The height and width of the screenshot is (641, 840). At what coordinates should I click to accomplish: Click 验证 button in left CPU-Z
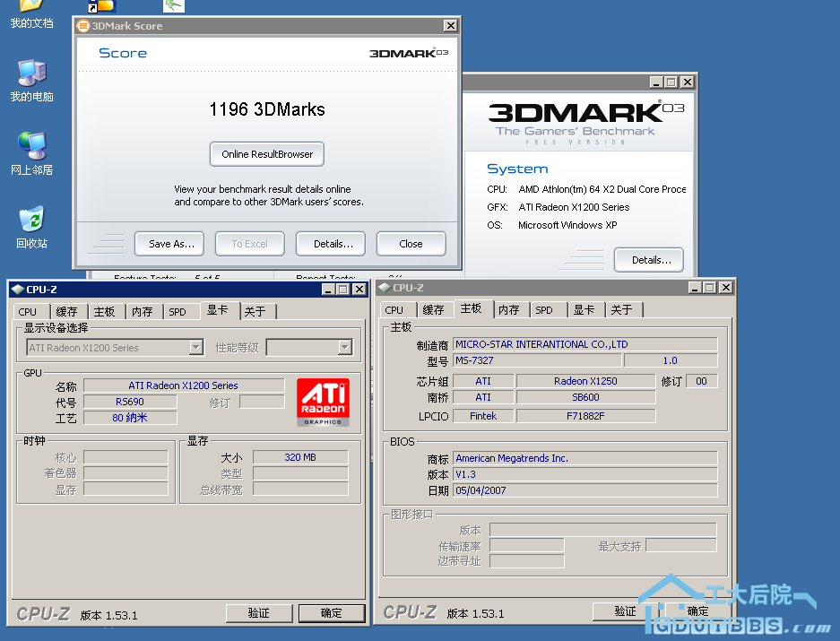click(259, 612)
